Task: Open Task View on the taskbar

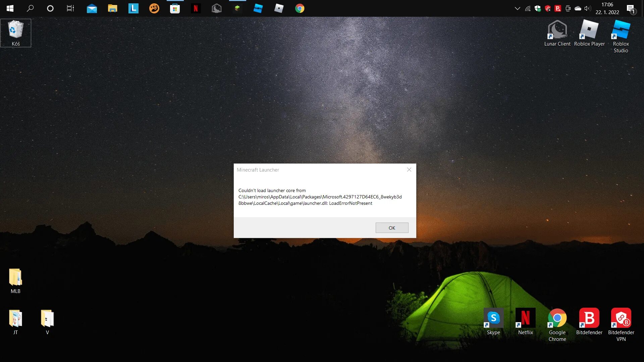Action: pos(70,8)
